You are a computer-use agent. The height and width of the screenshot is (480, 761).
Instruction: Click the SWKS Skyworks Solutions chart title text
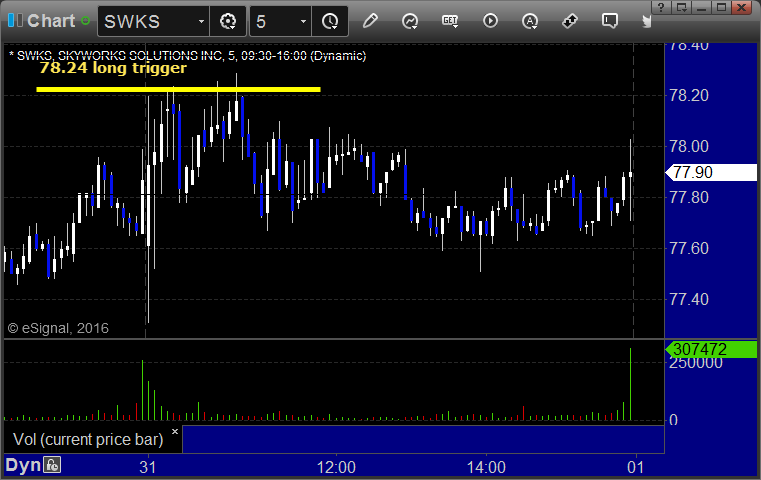[187, 56]
